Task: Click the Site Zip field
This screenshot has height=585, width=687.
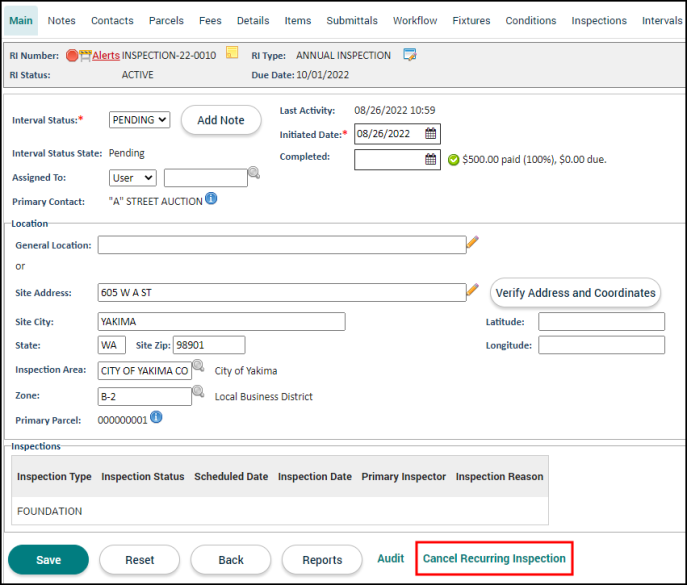Action: [x=209, y=345]
